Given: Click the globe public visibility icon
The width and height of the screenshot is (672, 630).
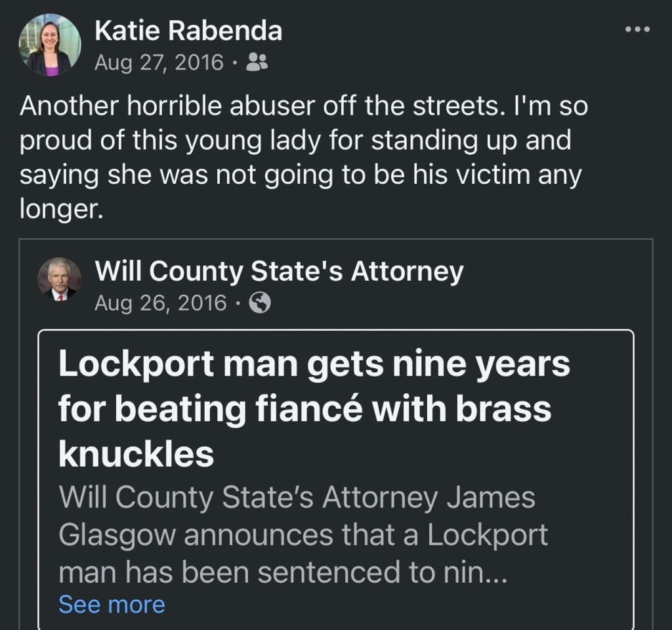Looking at the screenshot, I should tap(261, 303).
